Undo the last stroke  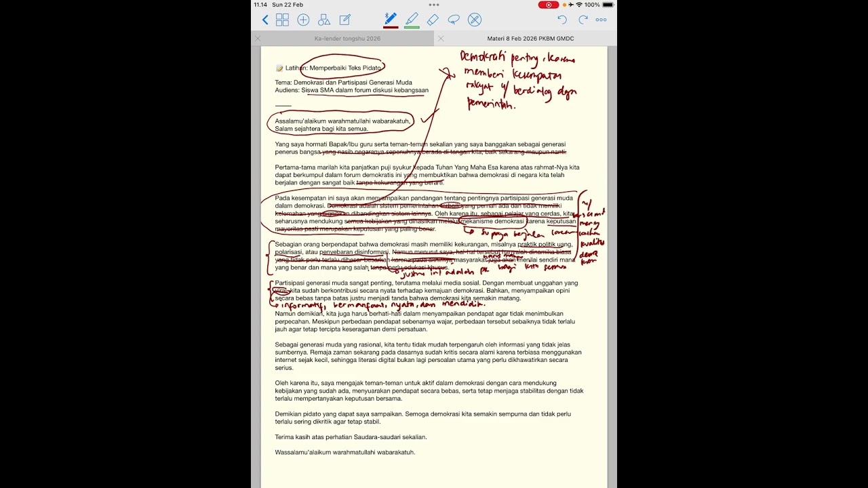(x=562, y=20)
